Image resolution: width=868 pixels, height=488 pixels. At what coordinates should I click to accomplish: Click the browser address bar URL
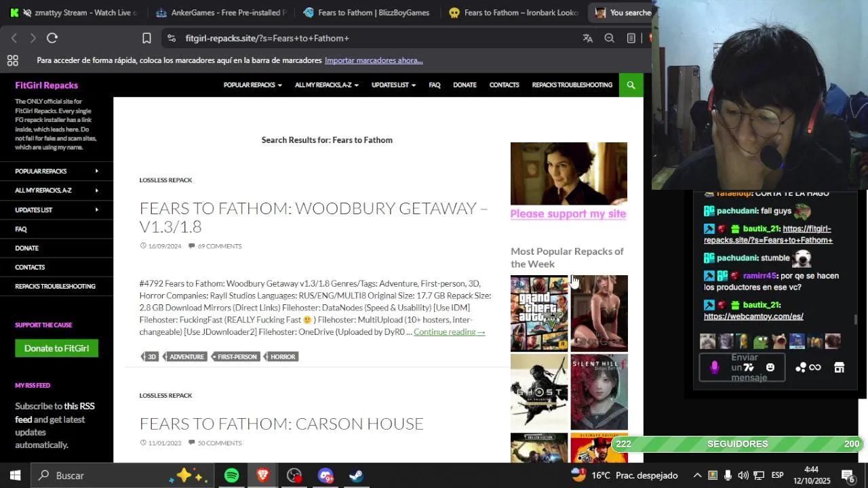tap(267, 39)
